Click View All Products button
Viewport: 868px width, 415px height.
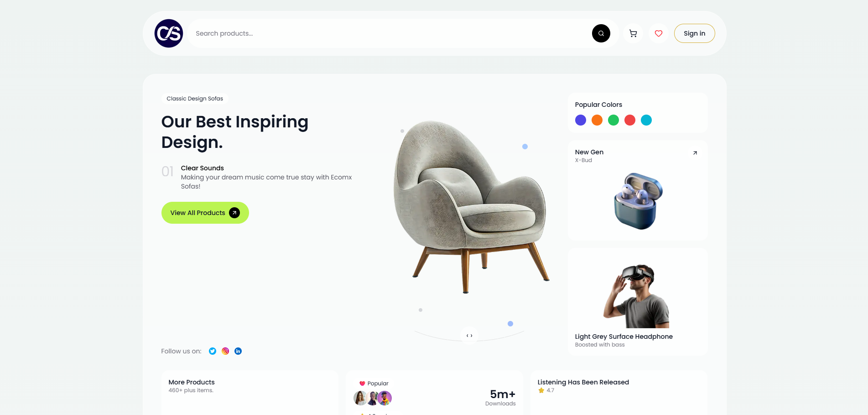[205, 213]
